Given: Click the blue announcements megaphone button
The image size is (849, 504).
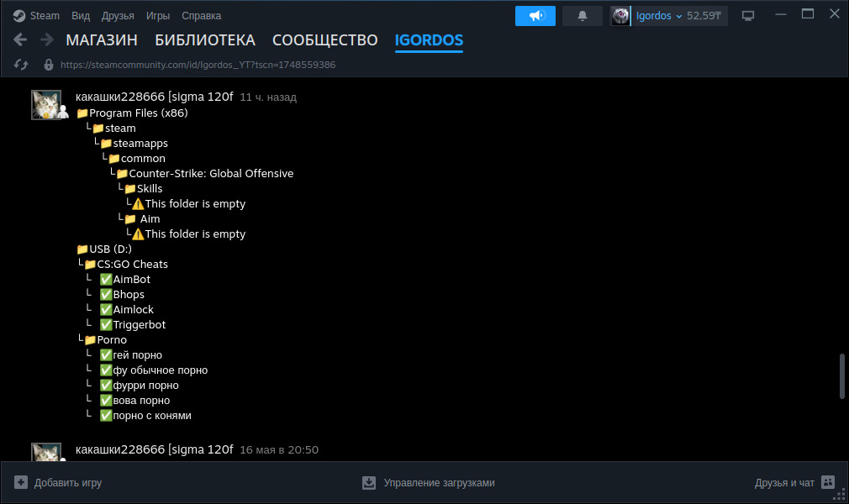Looking at the screenshot, I should (535, 16).
